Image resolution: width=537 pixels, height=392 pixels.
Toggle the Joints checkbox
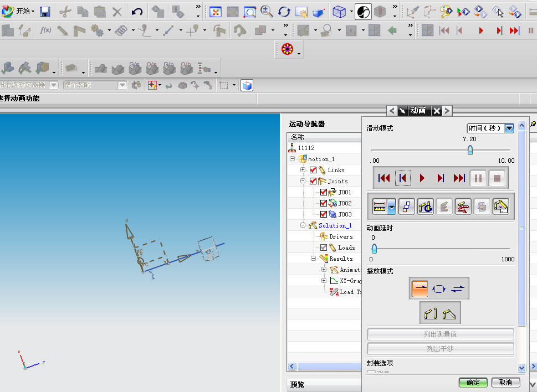(313, 181)
